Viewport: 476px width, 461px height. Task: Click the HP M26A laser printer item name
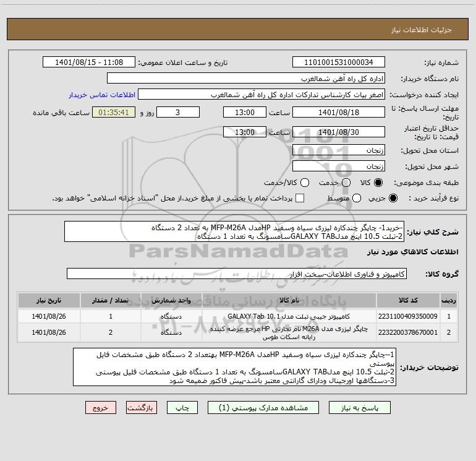[x=289, y=333]
